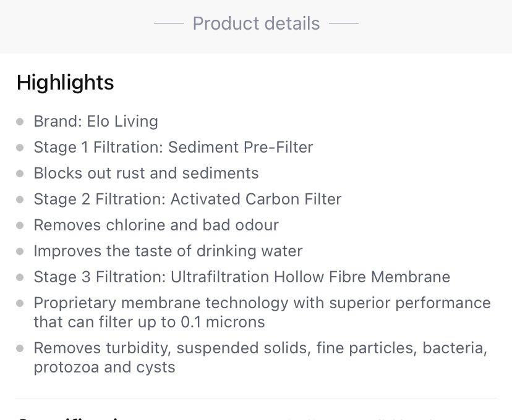Click the Blocks out rust and sediments text

click(146, 173)
